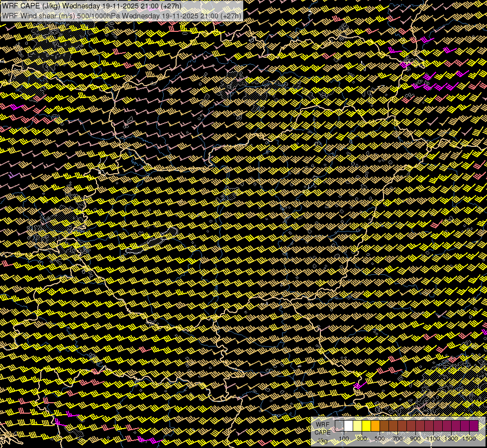Click the 700 legend value
The width and height of the screenshot is (487, 448).
pos(397,439)
